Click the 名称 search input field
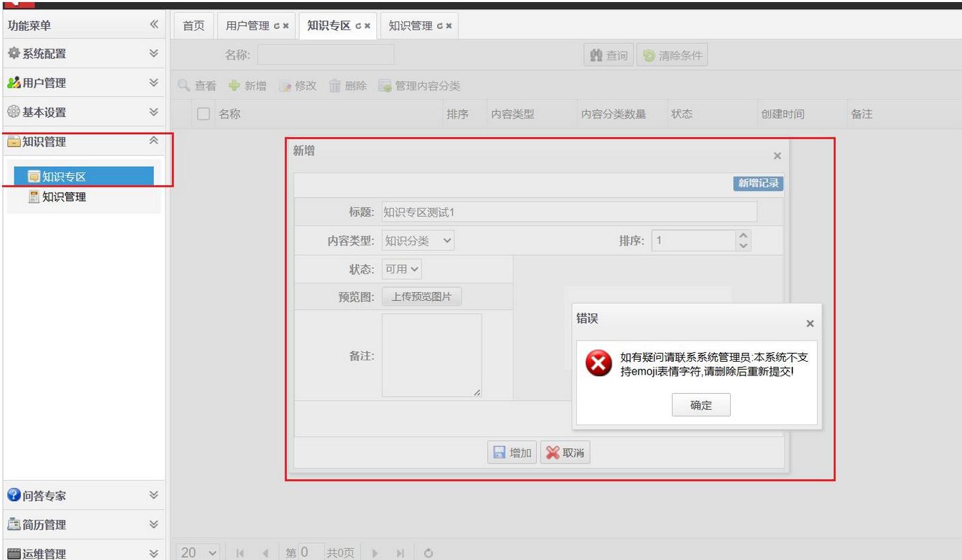 point(326,55)
